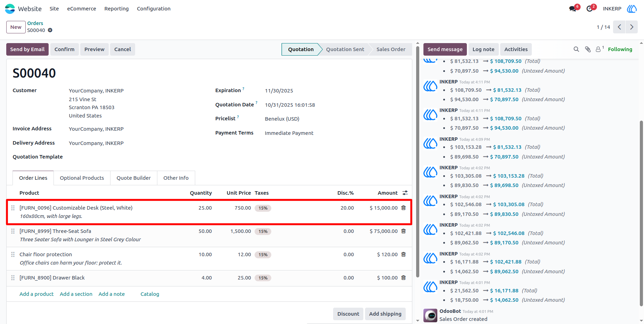Click the Preview button

click(94, 49)
